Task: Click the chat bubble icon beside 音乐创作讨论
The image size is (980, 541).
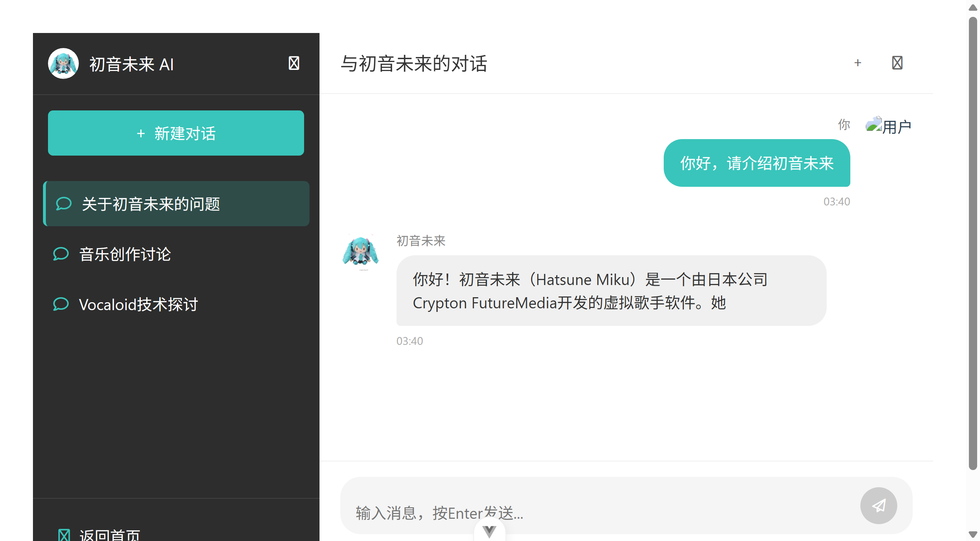Action: coord(61,253)
